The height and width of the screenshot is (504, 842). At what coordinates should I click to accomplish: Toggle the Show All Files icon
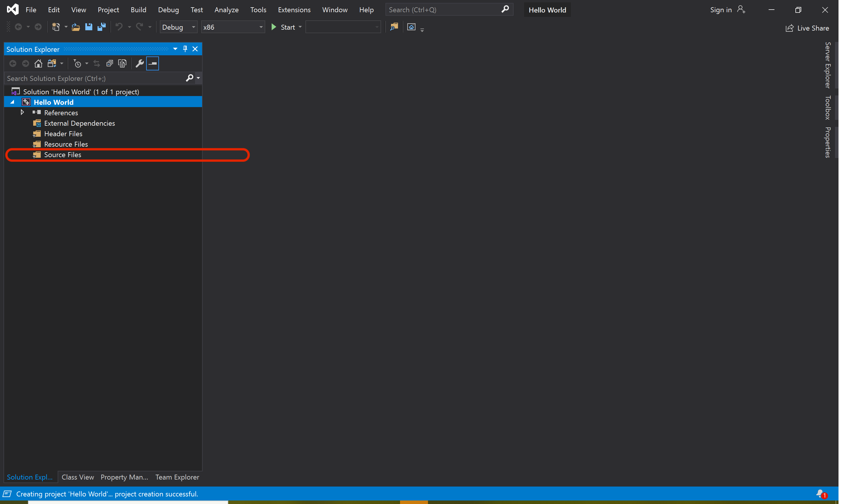pyautogui.click(x=122, y=63)
